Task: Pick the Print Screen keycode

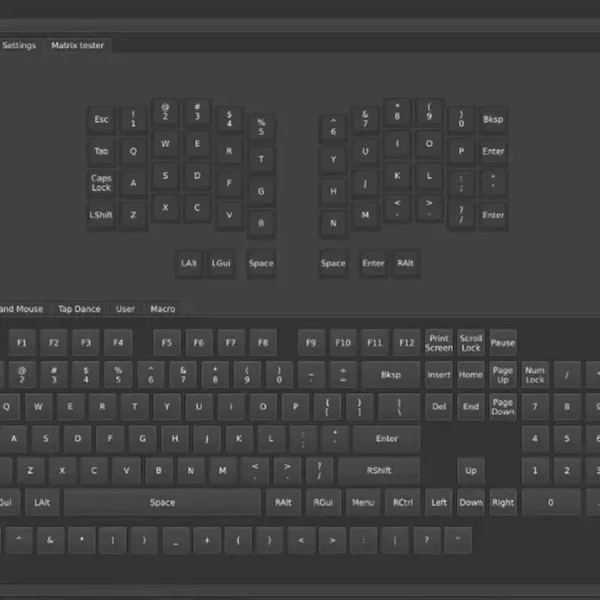Action: coord(439,342)
